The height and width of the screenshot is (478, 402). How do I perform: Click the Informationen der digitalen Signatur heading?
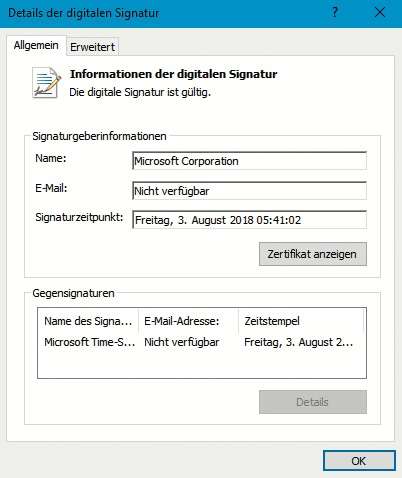173,74
